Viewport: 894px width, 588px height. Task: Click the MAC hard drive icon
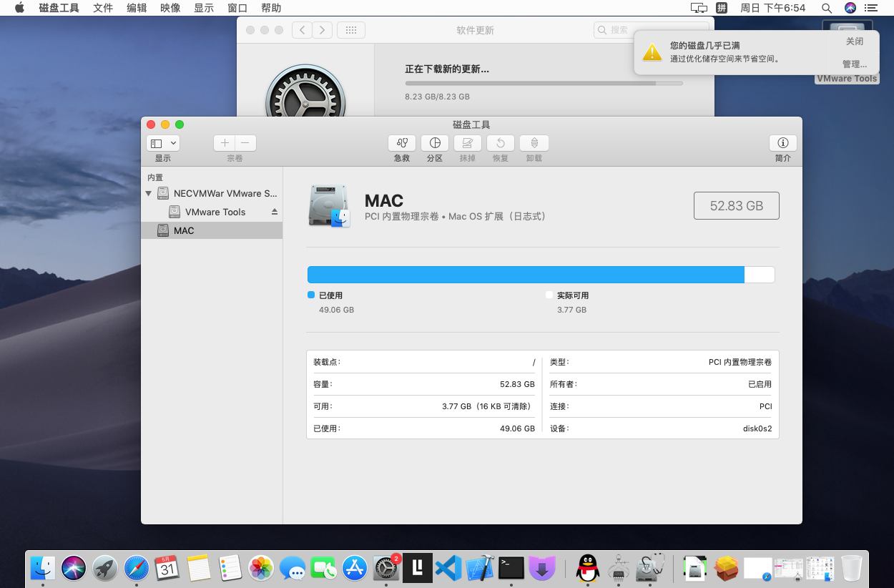[x=329, y=206]
